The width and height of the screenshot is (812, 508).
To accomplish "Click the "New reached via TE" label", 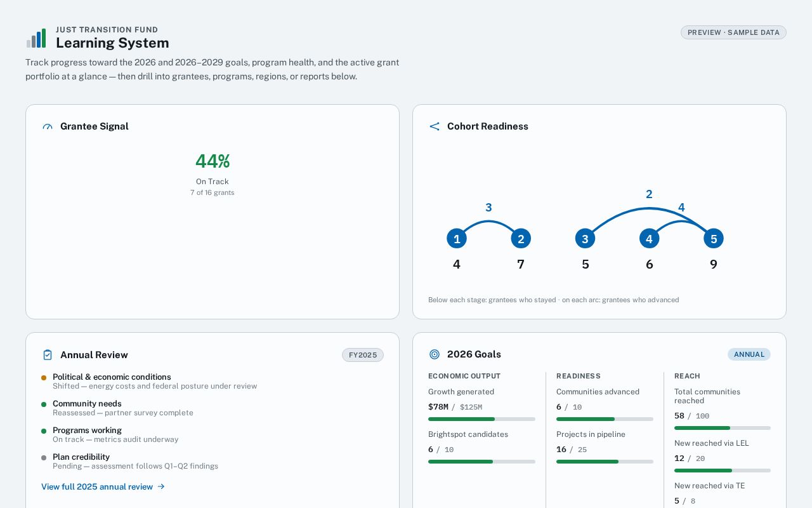I will pos(709,486).
